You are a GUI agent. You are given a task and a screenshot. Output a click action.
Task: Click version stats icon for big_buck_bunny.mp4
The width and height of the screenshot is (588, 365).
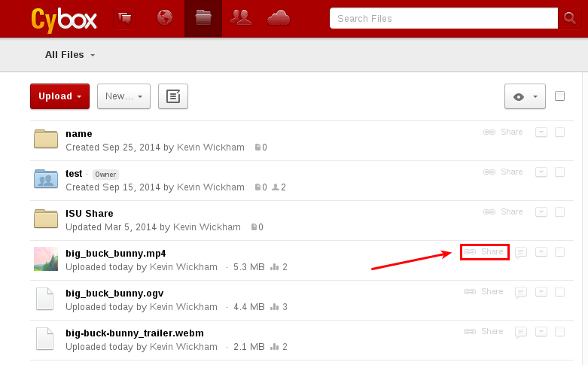[x=275, y=267]
